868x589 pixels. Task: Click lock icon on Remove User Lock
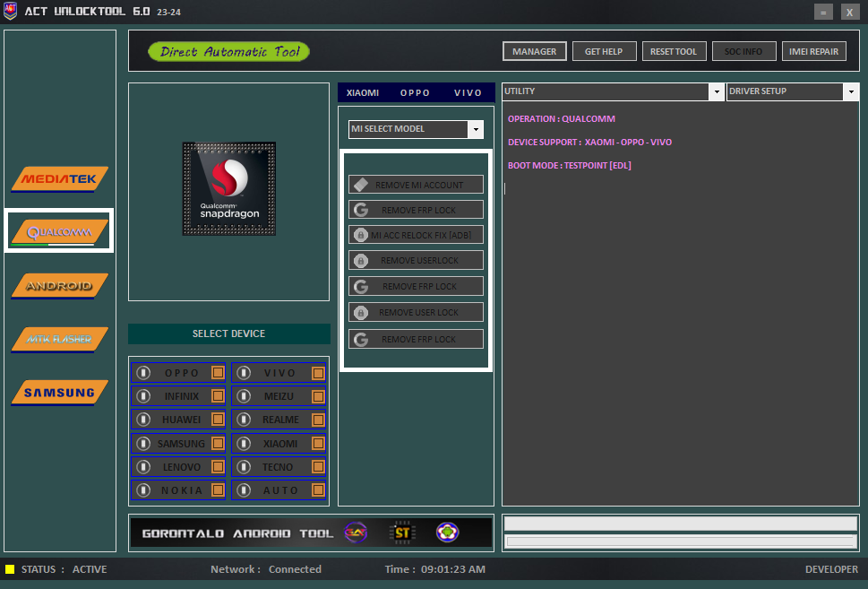(x=361, y=313)
